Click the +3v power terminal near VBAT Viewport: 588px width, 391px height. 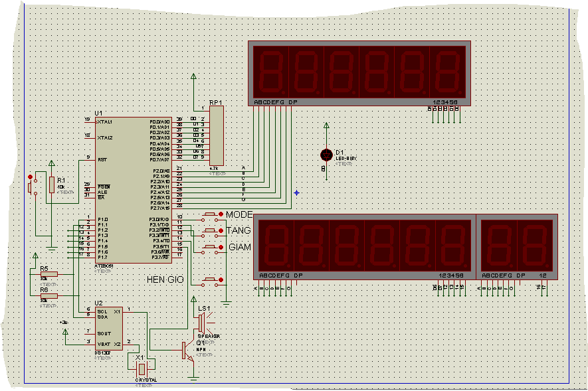tap(65, 331)
